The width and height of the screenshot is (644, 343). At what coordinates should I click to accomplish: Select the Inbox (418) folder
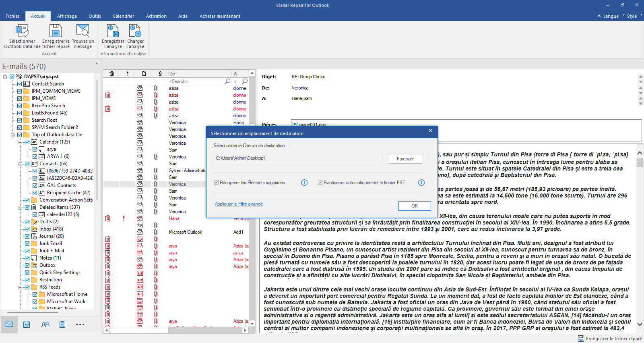[x=51, y=229]
